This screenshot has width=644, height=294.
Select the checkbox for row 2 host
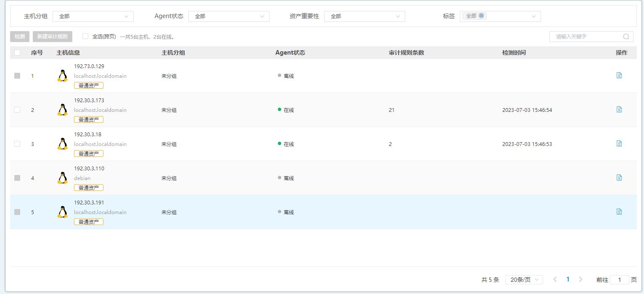(17, 110)
